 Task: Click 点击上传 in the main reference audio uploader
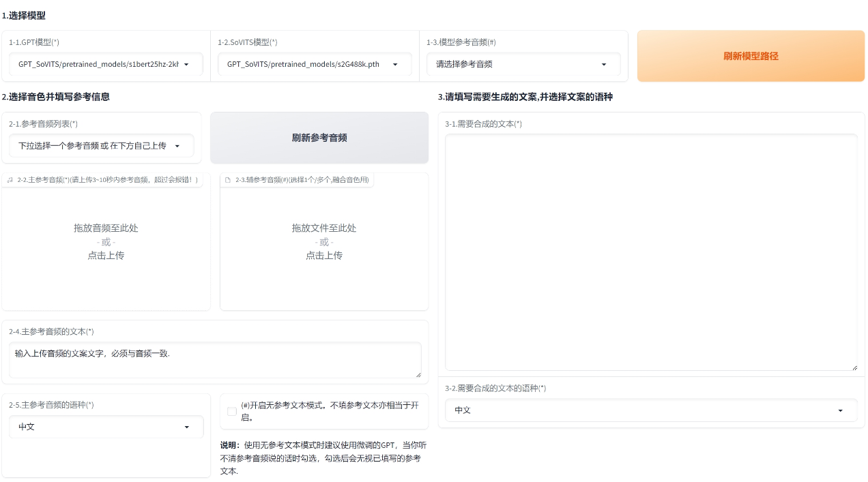tap(105, 255)
